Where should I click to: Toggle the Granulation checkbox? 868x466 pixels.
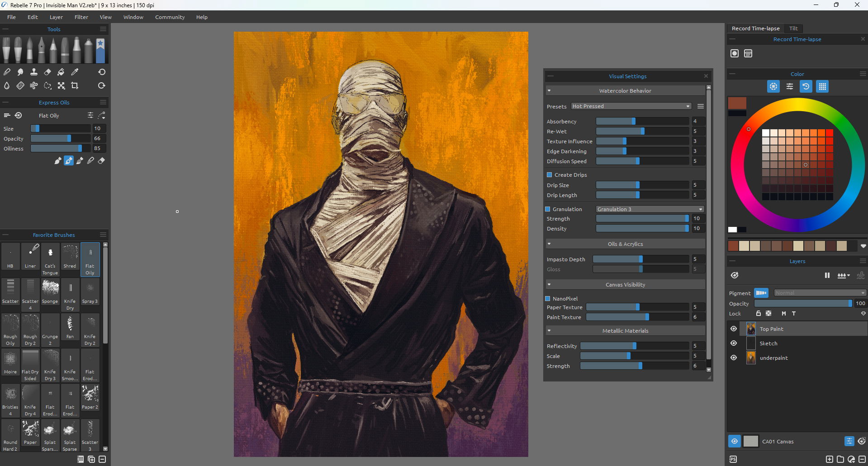pyautogui.click(x=548, y=209)
